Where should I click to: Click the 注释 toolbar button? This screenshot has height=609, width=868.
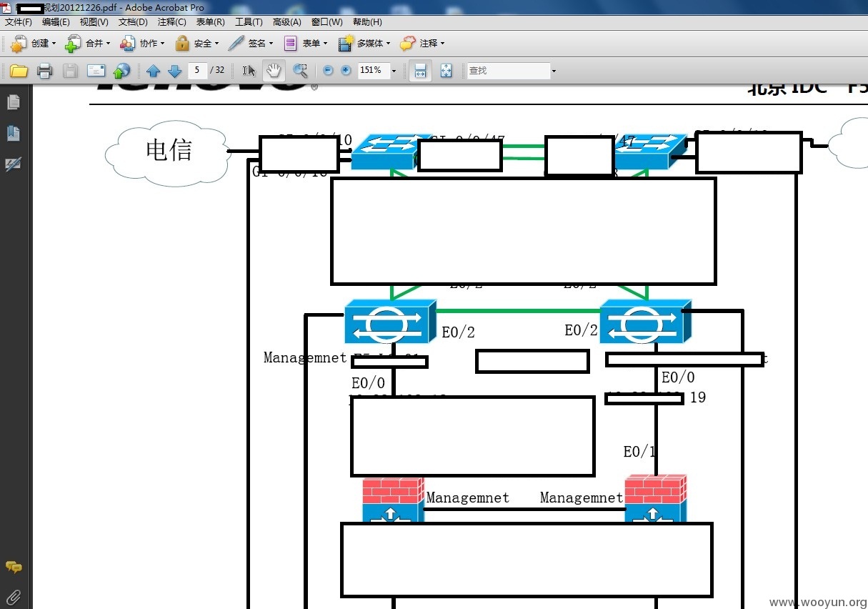tap(422, 44)
